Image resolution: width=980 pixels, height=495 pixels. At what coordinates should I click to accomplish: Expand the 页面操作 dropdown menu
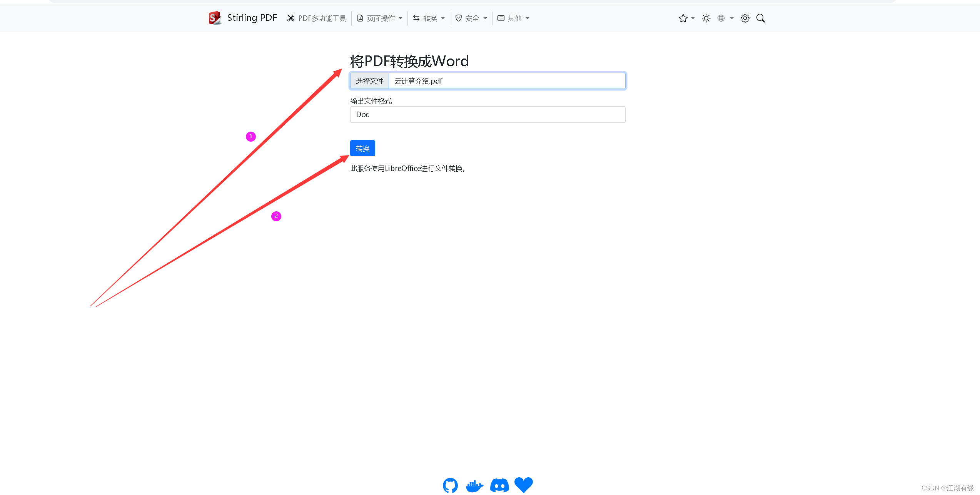point(380,18)
